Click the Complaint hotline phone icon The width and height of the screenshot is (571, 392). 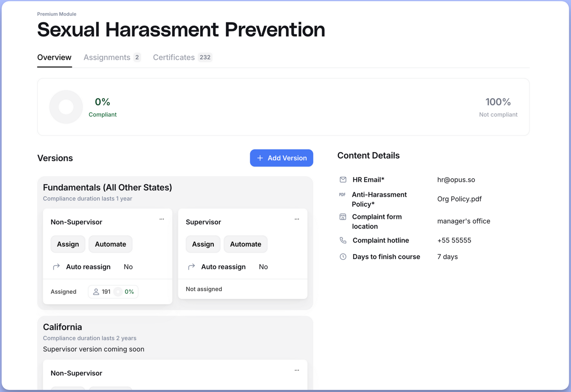(343, 240)
